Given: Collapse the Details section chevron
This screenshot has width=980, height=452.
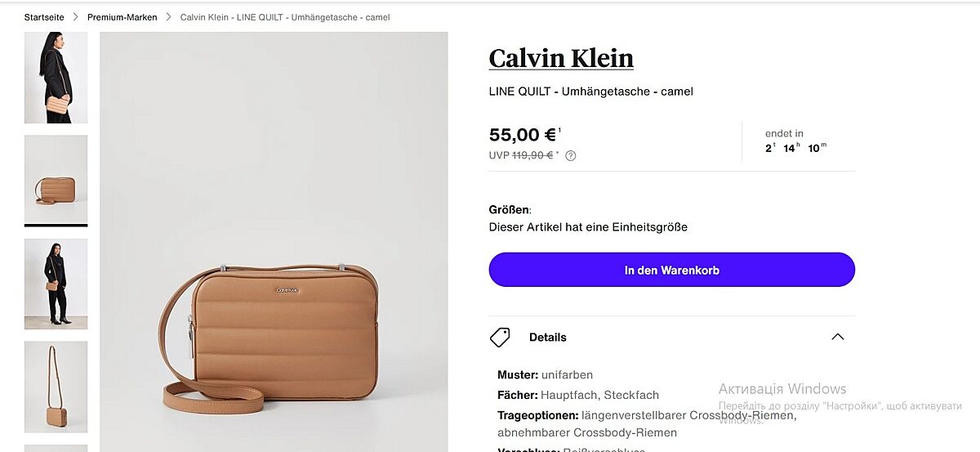Looking at the screenshot, I should tap(837, 337).
